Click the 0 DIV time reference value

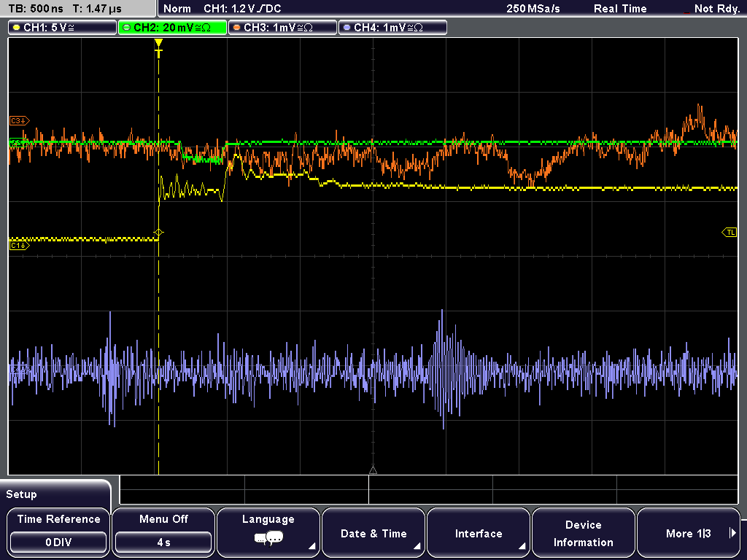[58, 542]
